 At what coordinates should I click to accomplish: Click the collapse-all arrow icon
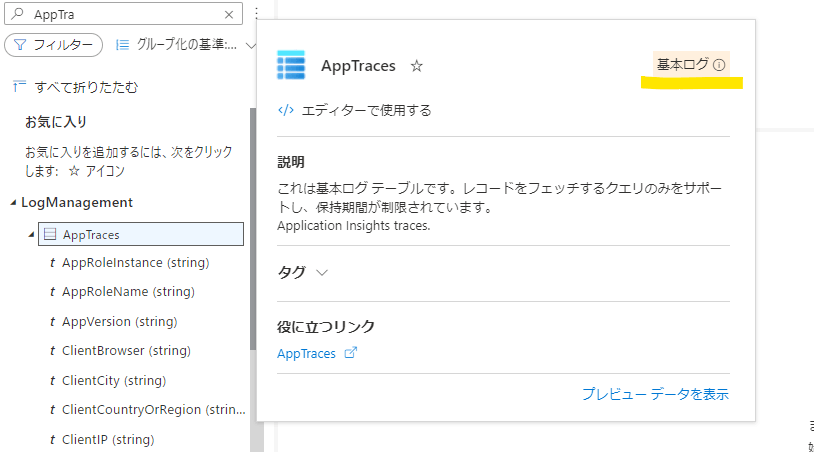(x=19, y=86)
